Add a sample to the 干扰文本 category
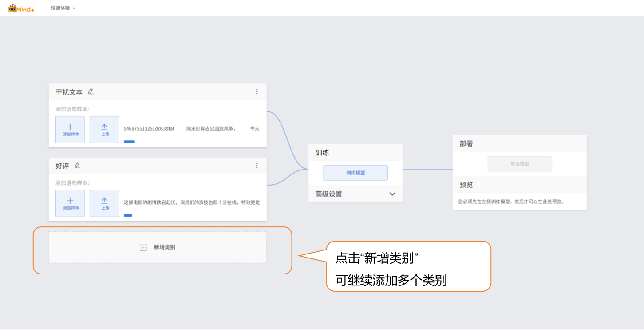This screenshot has height=333, width=644. (x=70, y=130)
